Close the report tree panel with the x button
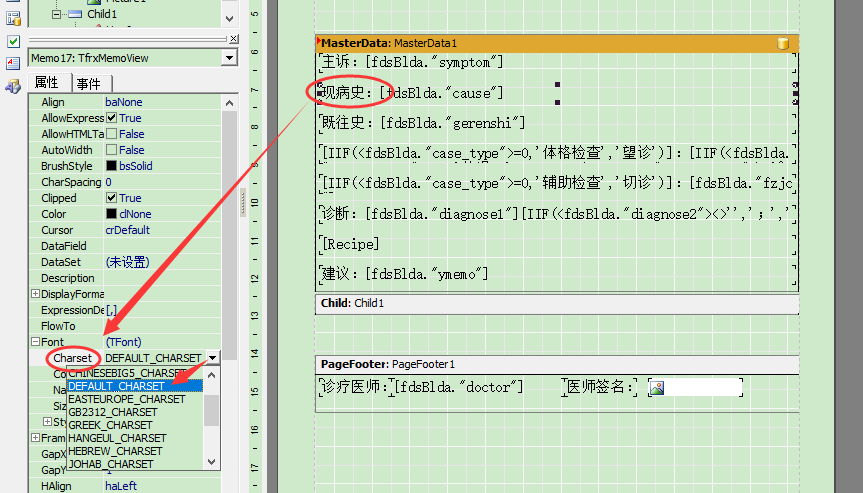863x493 pixels. pyautogui.click(x=234, y=39)
